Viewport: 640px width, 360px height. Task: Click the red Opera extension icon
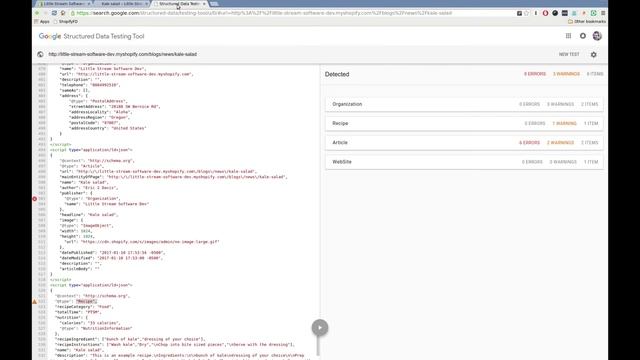point(545,13)
